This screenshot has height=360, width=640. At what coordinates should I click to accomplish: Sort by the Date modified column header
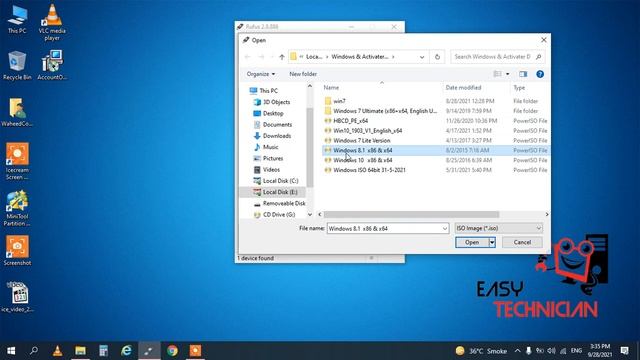pyautogui.click(x=463, y=87)
